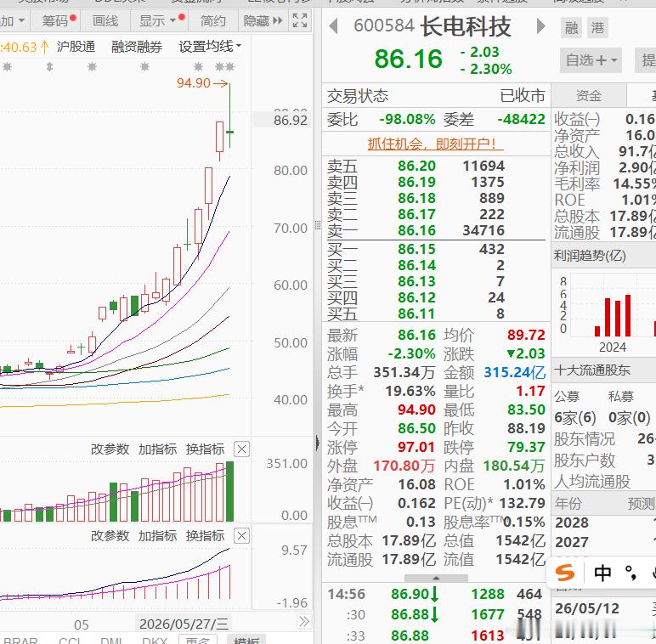Viewport: 656px width, 644px height.
Task: Go to next stock with right arrow
Action: (541, 26)
